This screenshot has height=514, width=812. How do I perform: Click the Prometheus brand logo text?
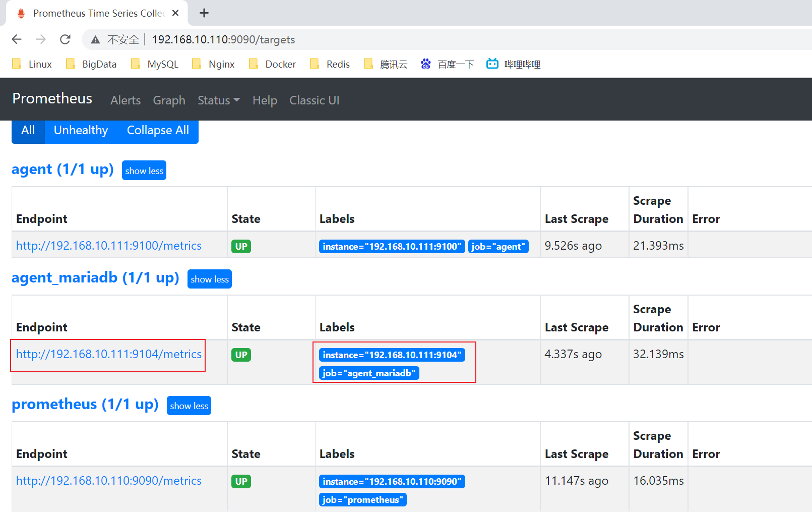pos(52,98)
